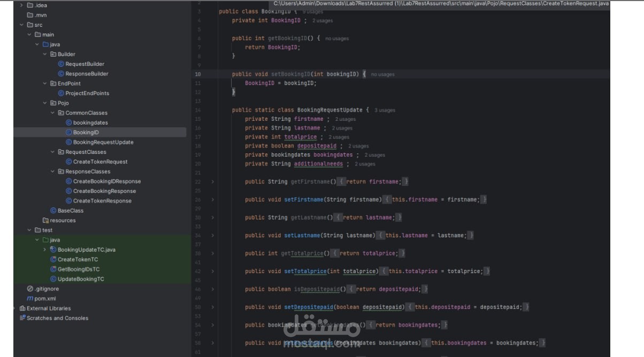Click the .gitignore file icon

[30, 289]
